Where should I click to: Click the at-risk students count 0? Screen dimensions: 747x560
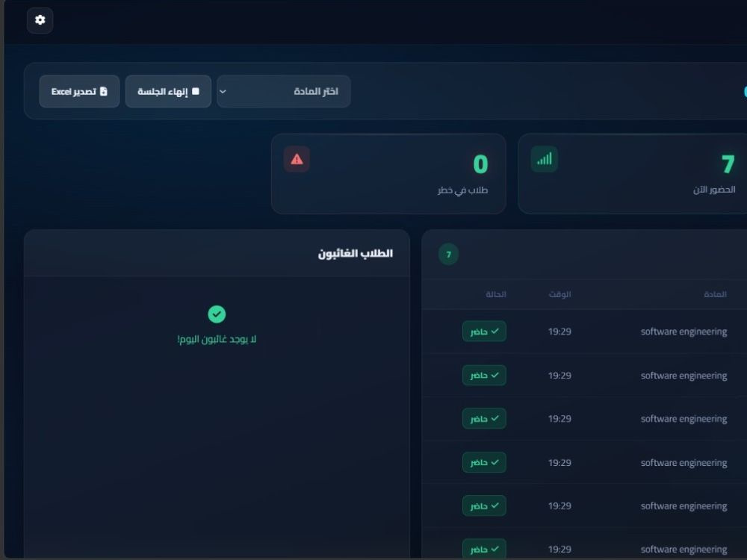point(480,164)
